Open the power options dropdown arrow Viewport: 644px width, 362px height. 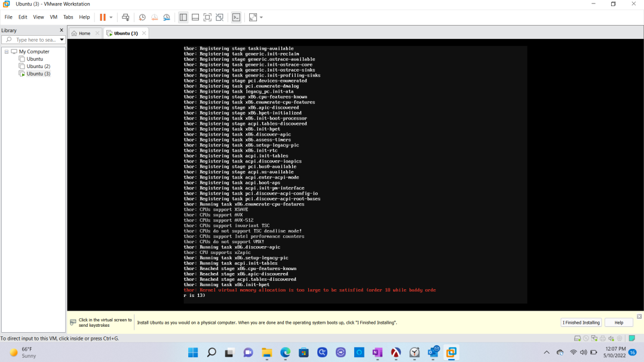tap(111, 17)
